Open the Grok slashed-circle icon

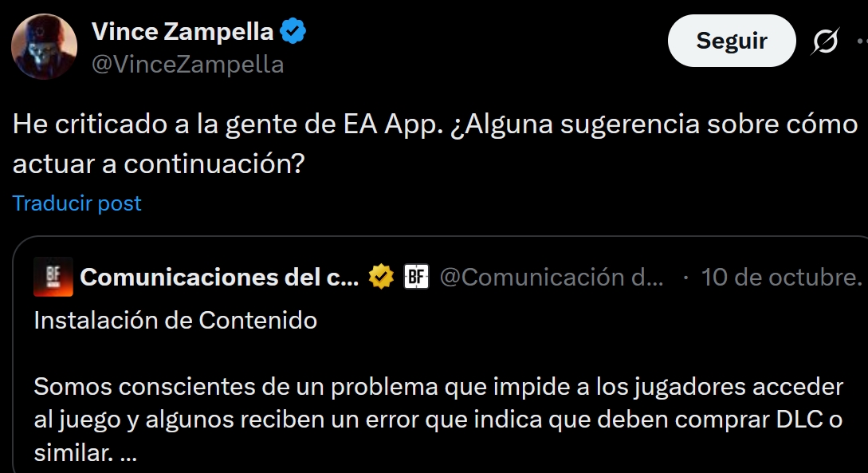[x=824, y=41]
